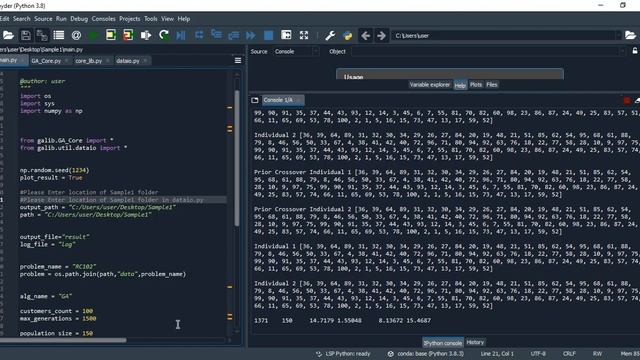Re-run last script icon
640x360 pixels.
click(164, 35)
